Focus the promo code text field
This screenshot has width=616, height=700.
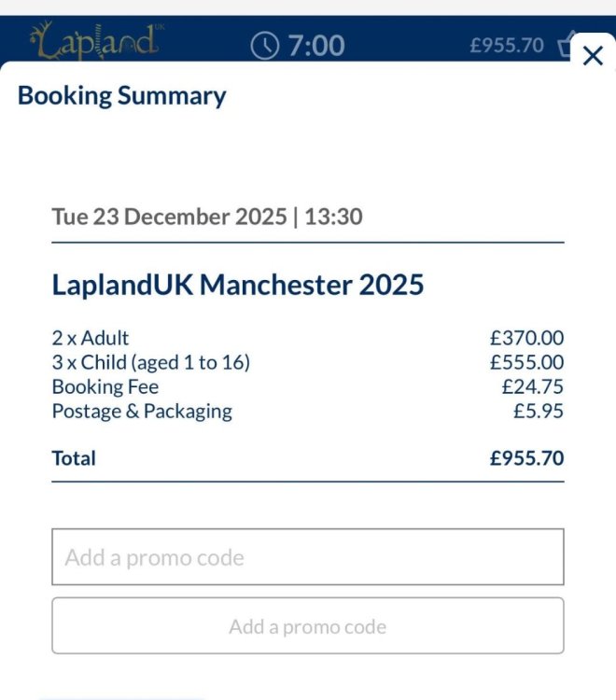(308, 556)
